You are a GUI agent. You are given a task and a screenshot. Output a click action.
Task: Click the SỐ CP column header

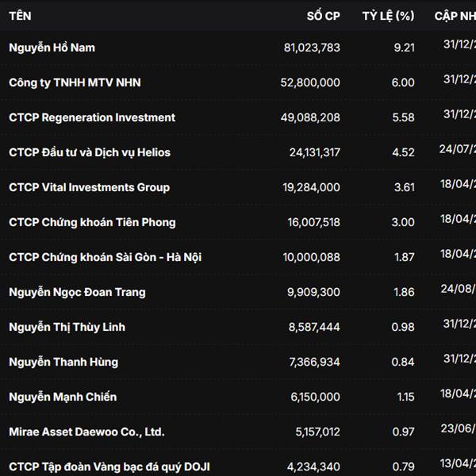[324, 16]
